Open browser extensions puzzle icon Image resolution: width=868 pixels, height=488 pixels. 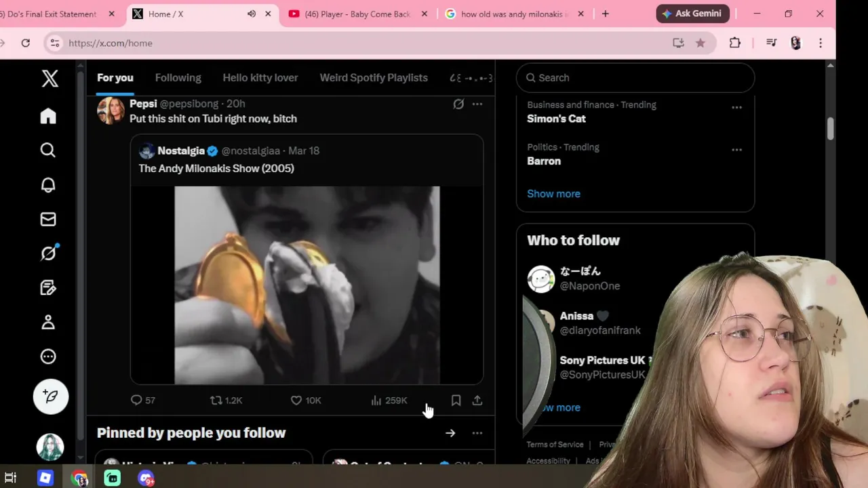coord(735,43)
